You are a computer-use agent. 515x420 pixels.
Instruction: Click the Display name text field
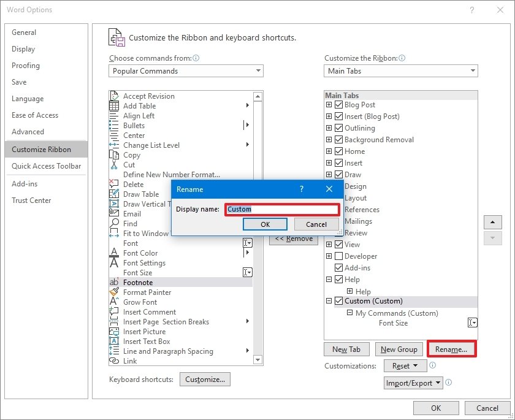(x=282, y=209)
